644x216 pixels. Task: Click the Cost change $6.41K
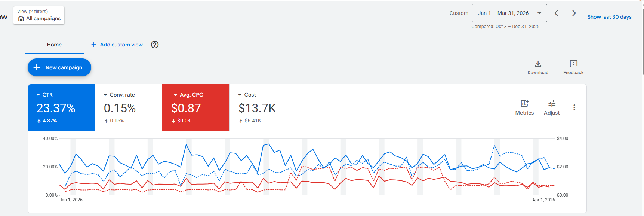253,121
